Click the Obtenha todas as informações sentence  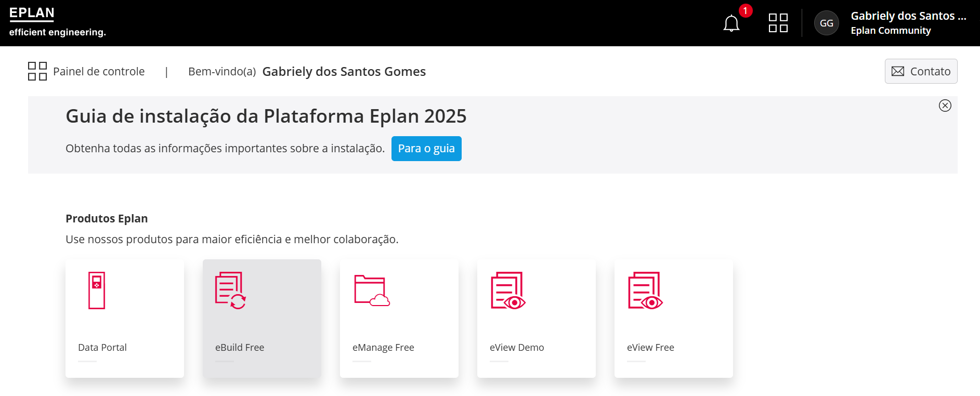(225, 149)
